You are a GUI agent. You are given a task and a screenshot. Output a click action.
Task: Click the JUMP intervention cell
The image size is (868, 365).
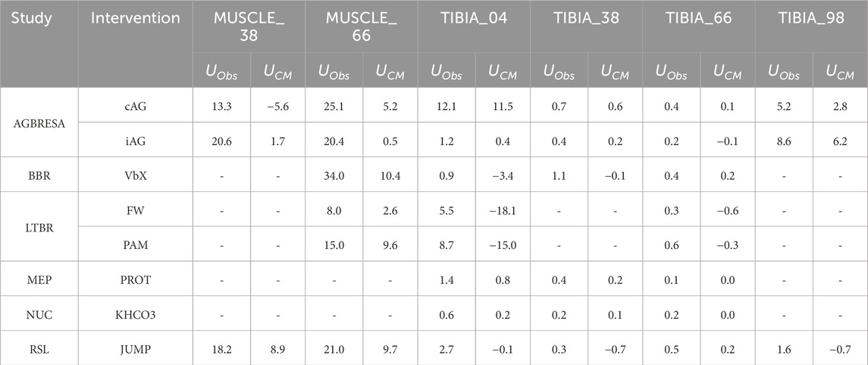pyautogui.click(x=136, y=348)
